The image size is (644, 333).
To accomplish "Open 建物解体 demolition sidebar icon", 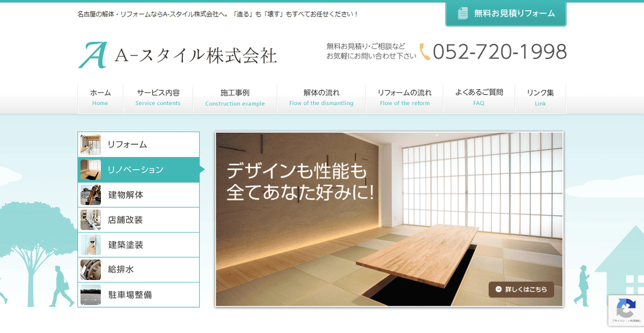I will [x=91, y=194].
